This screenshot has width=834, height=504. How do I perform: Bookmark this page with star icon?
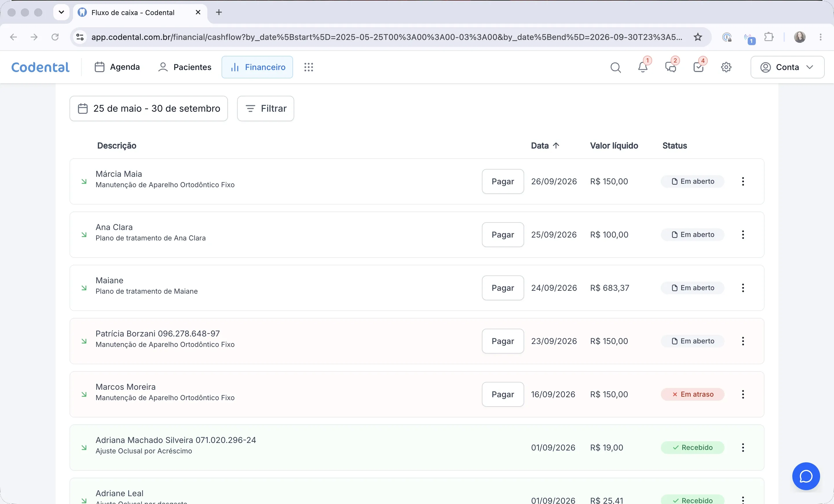698,37
